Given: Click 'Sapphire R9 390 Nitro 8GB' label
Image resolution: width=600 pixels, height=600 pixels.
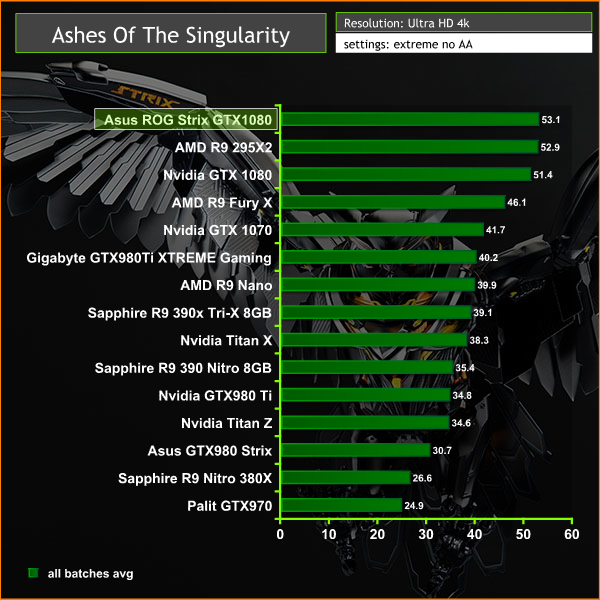Looking at the screenshot, I should coord(183,368).
